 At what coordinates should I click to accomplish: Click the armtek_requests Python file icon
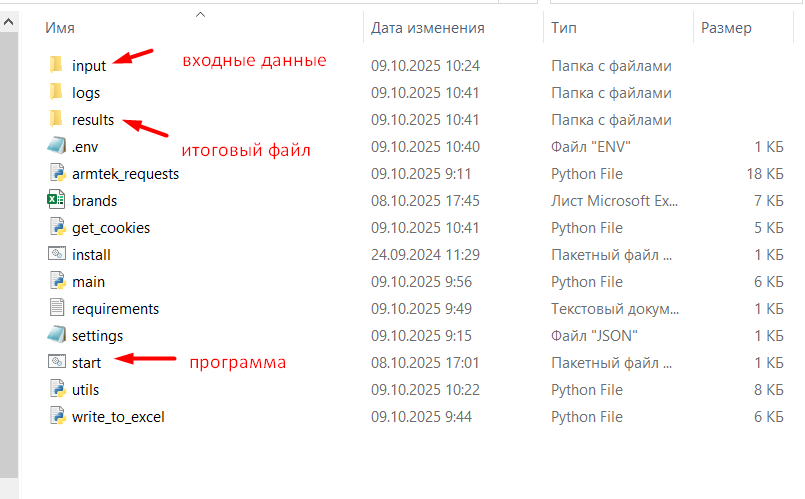coord(56,174)
